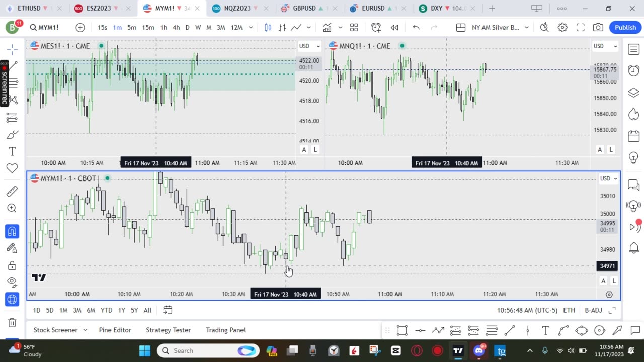
Task: Select the ruler measure tool
Action: pos(13,191)
